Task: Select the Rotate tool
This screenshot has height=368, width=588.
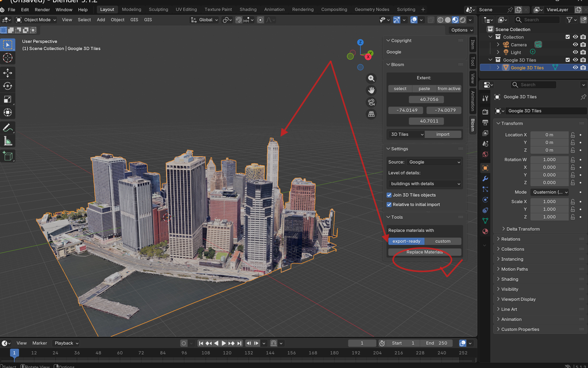Action: pos(7,86)
